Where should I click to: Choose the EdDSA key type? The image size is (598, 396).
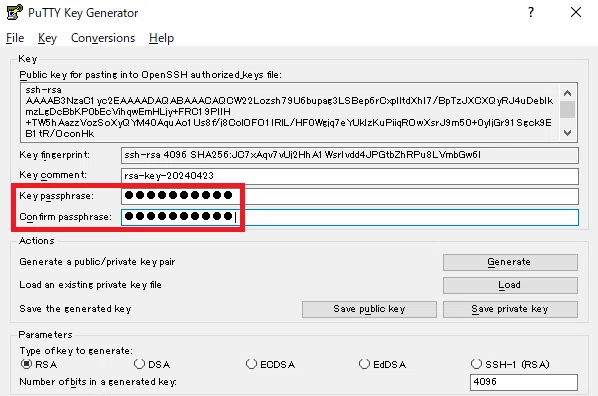[x=364, y=364]
